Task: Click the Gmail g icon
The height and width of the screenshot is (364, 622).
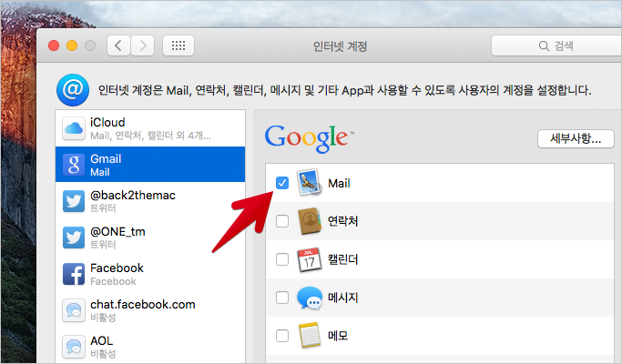Action: 74,165
